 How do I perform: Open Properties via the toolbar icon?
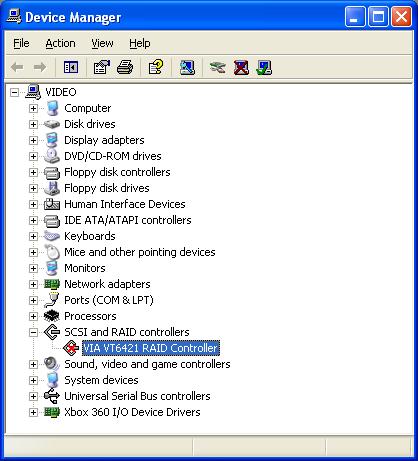[x=102, y=67]
